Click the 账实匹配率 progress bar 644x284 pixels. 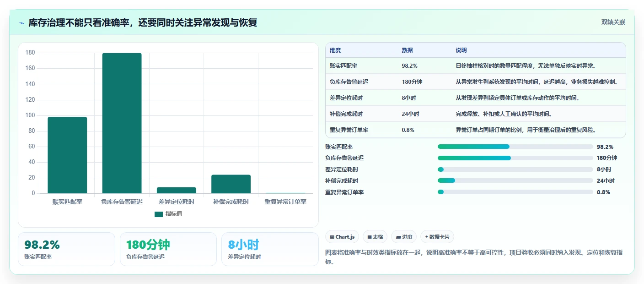[515, 147]
